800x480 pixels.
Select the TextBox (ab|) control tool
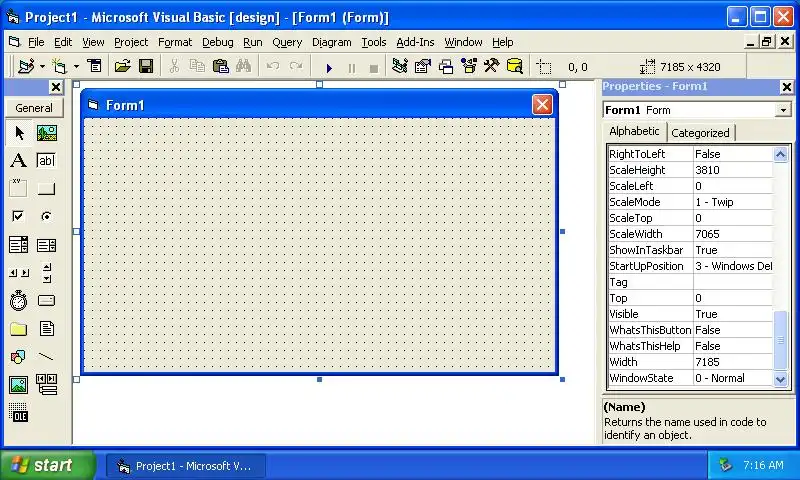(46, 161)
